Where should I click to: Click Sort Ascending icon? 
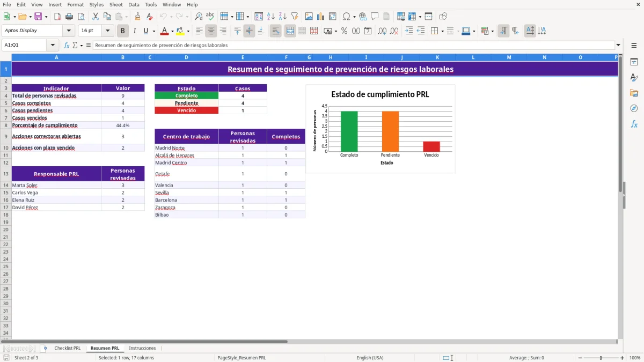pos(271,17)
